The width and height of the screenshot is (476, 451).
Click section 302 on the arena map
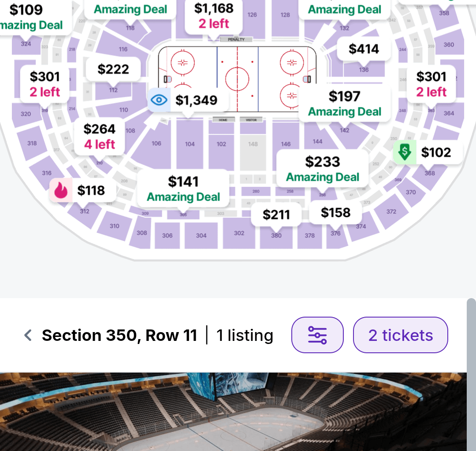(238, 233)
